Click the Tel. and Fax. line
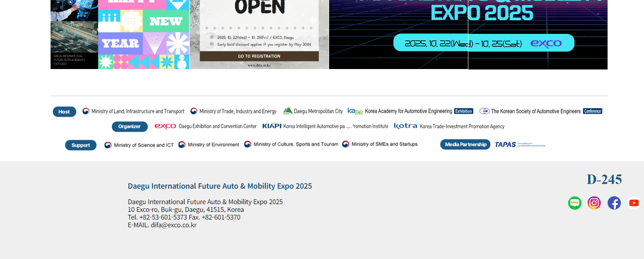The image size is (644, 259). (x=184, y=217)
